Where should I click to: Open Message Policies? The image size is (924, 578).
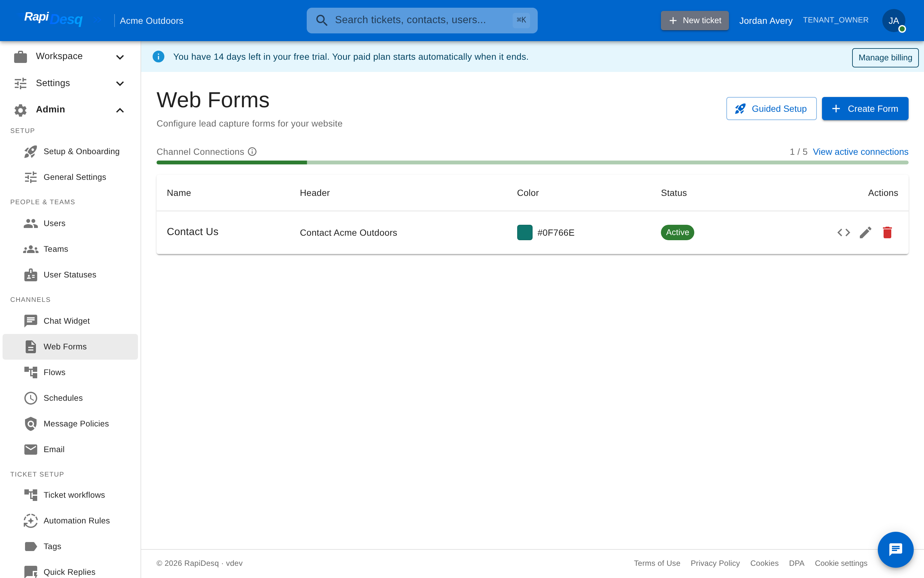[x=70, y=424]
